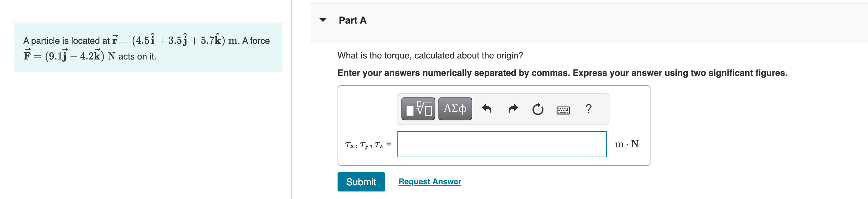Image resolution: width=868 pixels, height=199 pixels.
Task: Open Request Answer
Action: pos(429,182)
